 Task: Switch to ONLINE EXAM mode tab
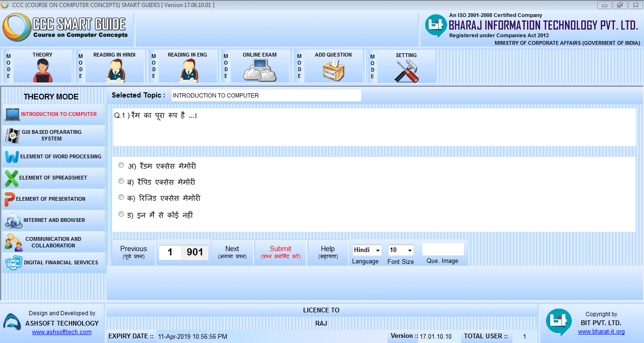coord(260,55)
